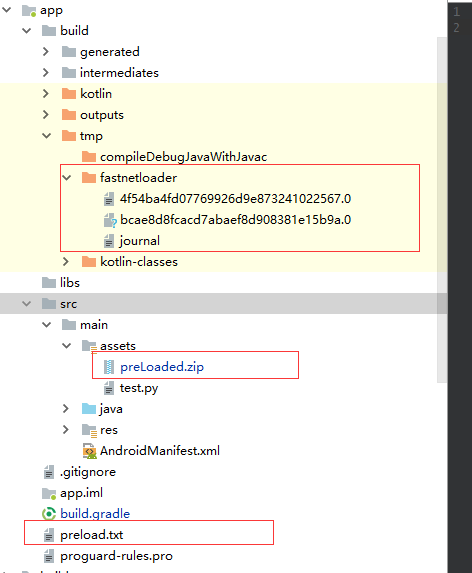Image resolution: width=472 pixels, height=573 pixels.
Task: Click the res resources folder icon
Action: 90,430
